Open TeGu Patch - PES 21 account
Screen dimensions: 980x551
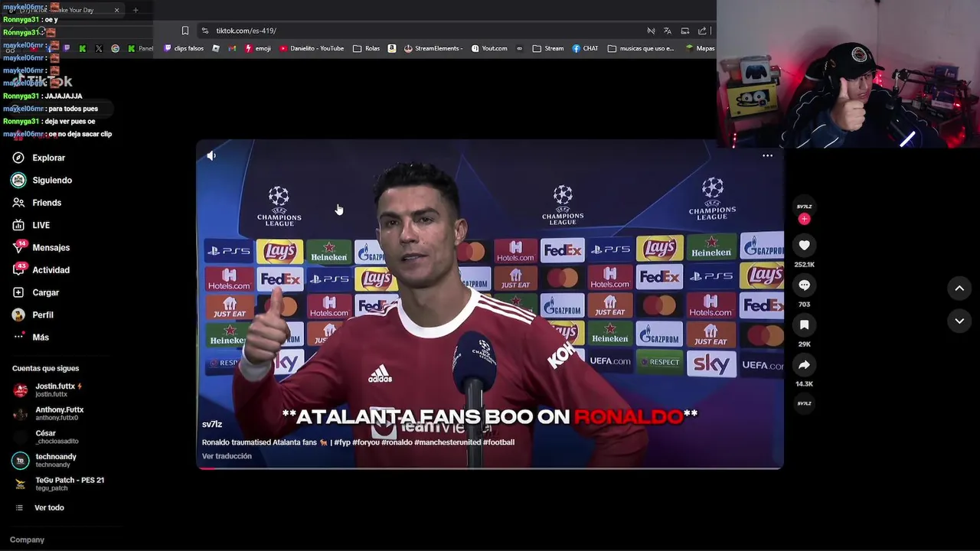tap(59, 484)
